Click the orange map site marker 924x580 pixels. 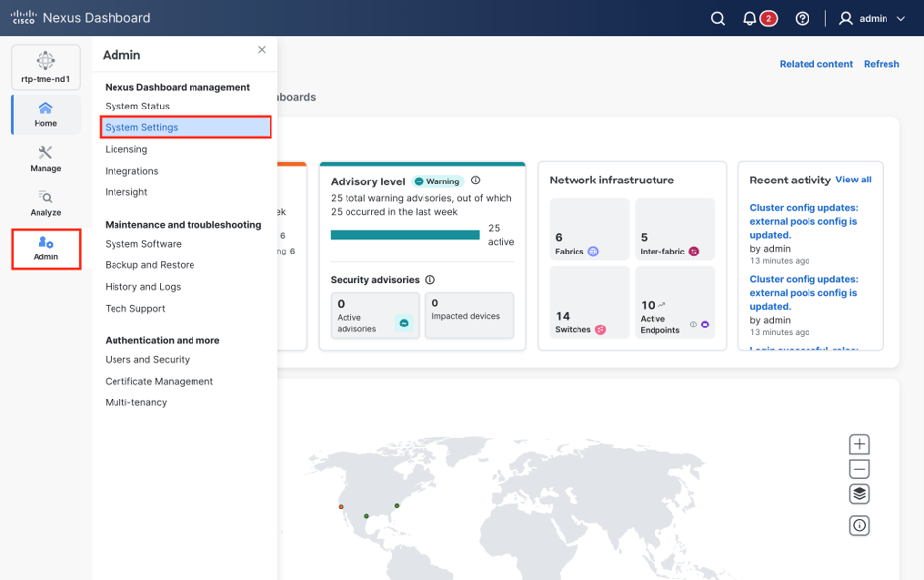[341, 506]
